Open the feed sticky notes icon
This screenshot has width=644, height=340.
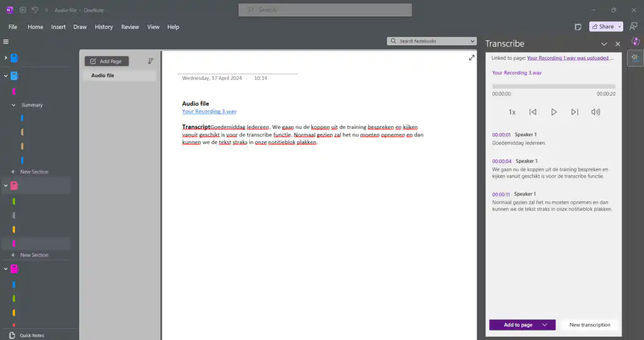(x=578, y=26)
